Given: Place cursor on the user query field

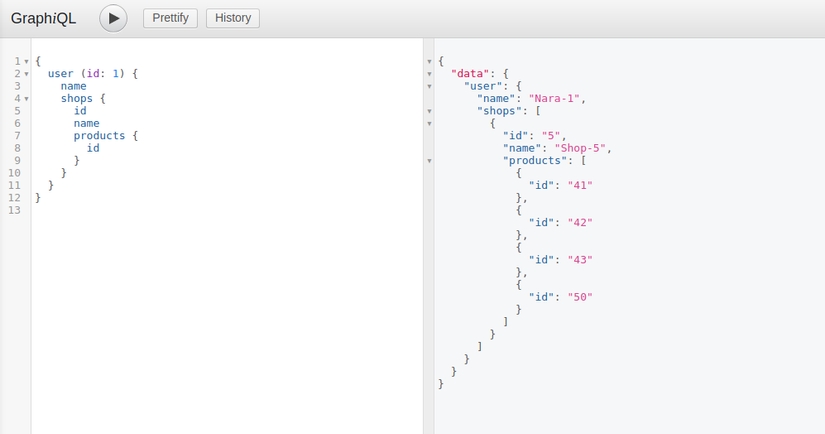Looking at the screenshot, I should tap(60, 74).
